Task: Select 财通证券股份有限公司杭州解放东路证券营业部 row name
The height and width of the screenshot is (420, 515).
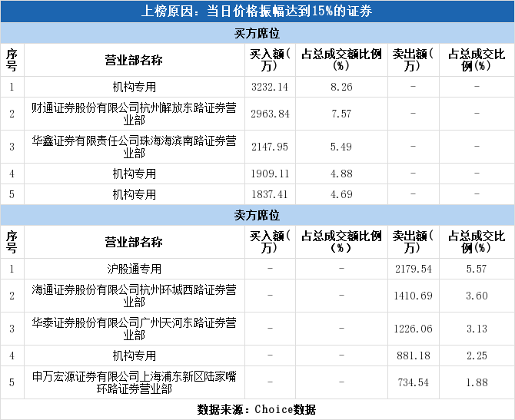Action: point(134,114)
